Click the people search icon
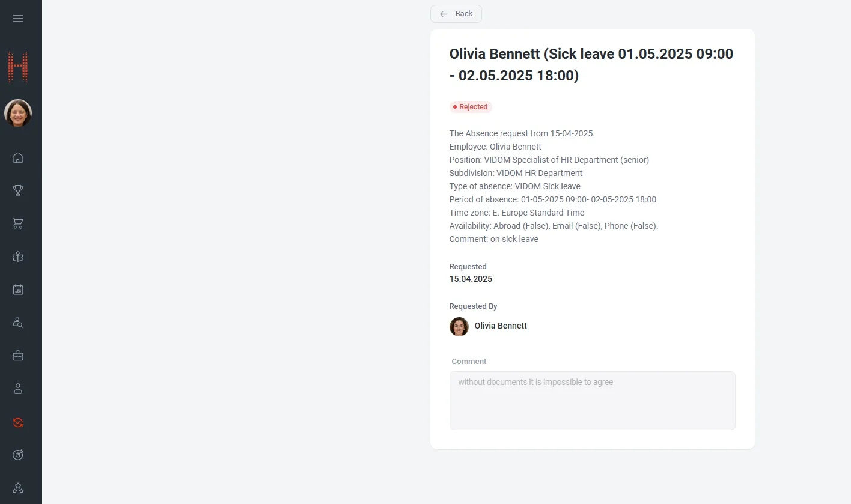851x504 pixels. 18,323
